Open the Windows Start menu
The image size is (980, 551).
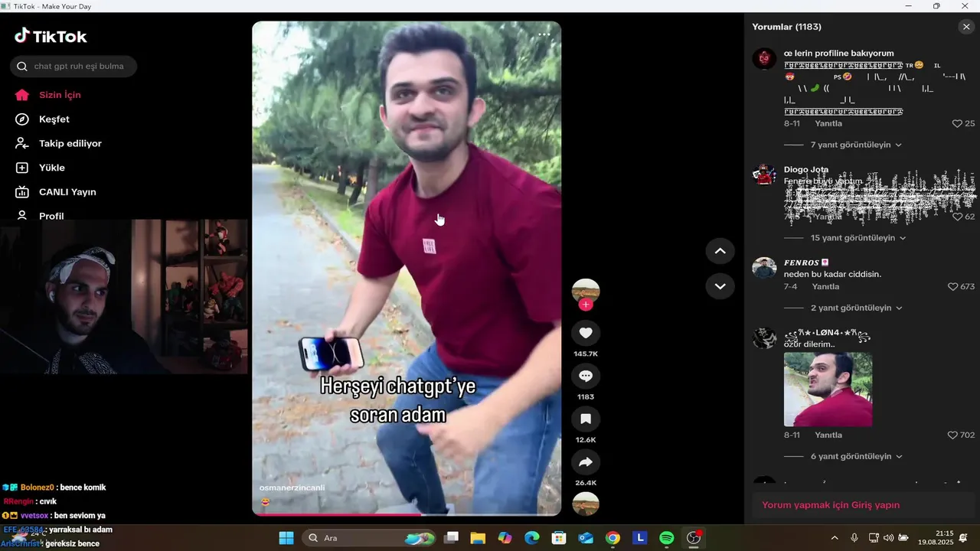point(286,538)
